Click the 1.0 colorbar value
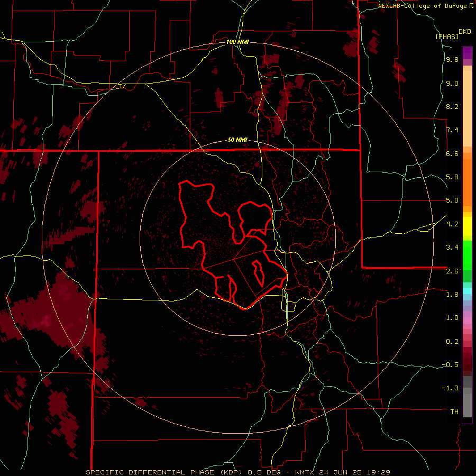The width and height of the screenshot is (476, 476). (x=452, y=318)
